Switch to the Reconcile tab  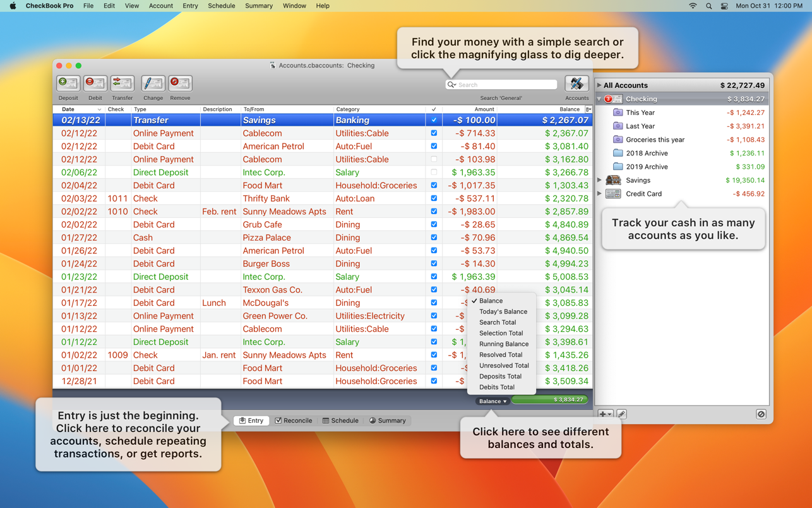[x=294, y=421]
